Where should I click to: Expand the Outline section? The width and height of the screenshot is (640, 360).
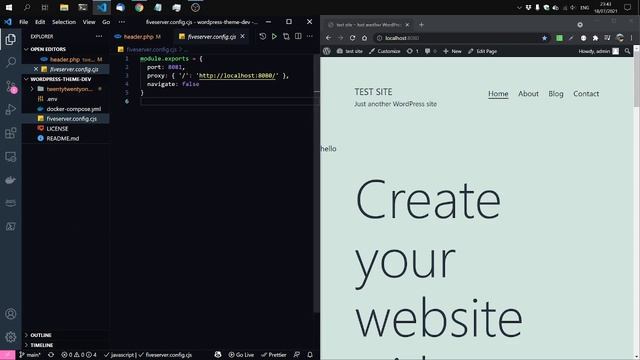(41, 335)
